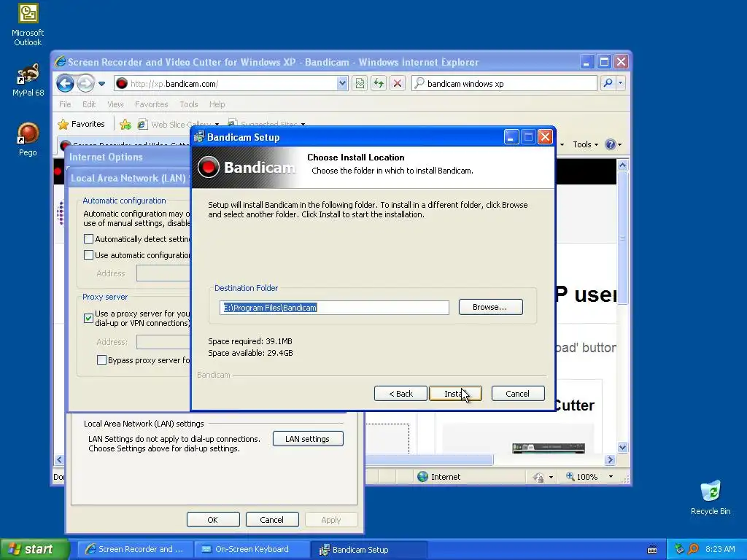Click Cancel in Internet Options dialog
Image resolution: width=747 pixels, height=560 pixels.
coord(272,519)
